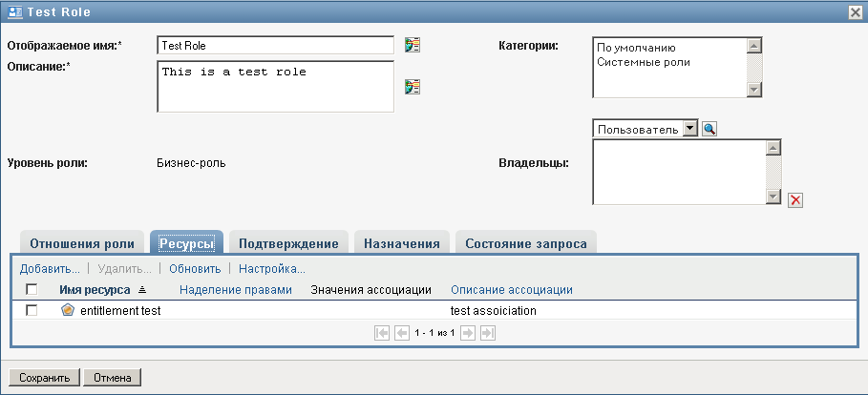
Task: Click the entitlement test resource icon
Action: (68, 310)
